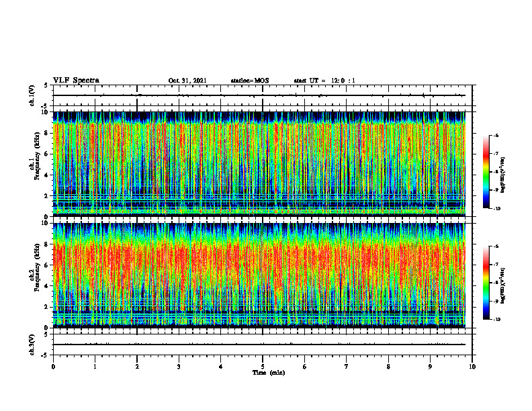Image resolution: width=532 pixels, height=411 pixels.
Task: Click the ch.1 voltage waveform trace
Action: tap(259, 95)
